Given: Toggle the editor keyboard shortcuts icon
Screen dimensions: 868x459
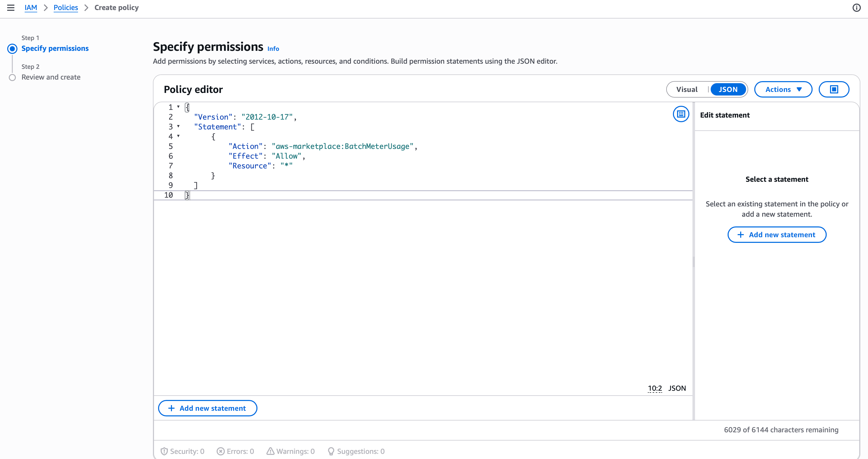Looking at the screenshot, I should point(681,114).
